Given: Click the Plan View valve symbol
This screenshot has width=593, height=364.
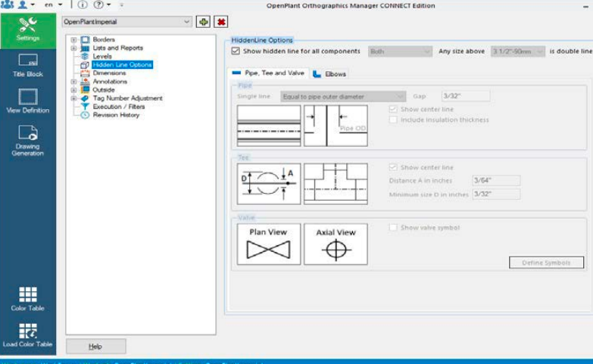Looking at the screenshot, I should 269,244.
